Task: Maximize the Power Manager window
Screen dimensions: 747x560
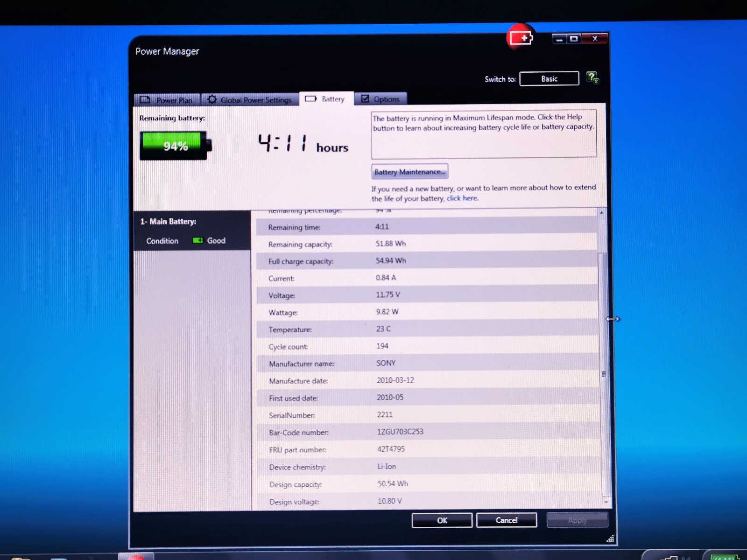Action: (573, 39)
